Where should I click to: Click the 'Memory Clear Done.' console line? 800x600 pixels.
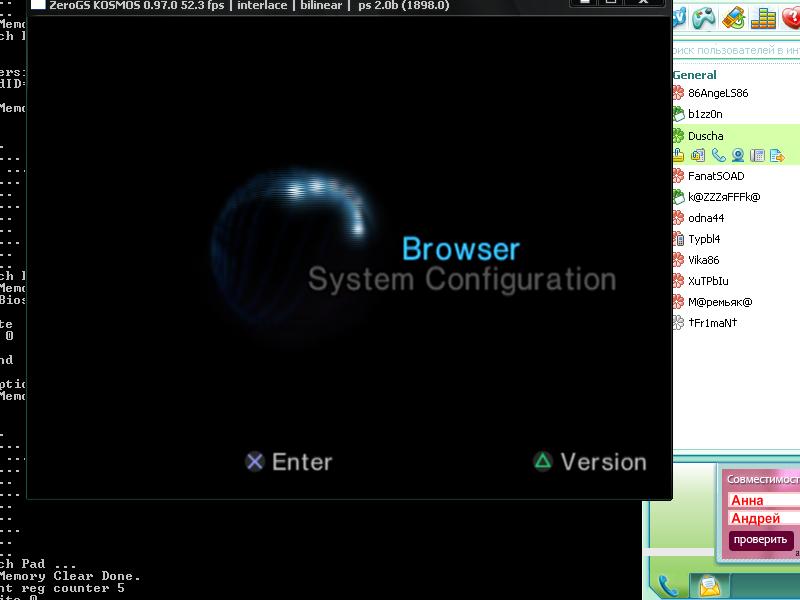click(70, 576)
